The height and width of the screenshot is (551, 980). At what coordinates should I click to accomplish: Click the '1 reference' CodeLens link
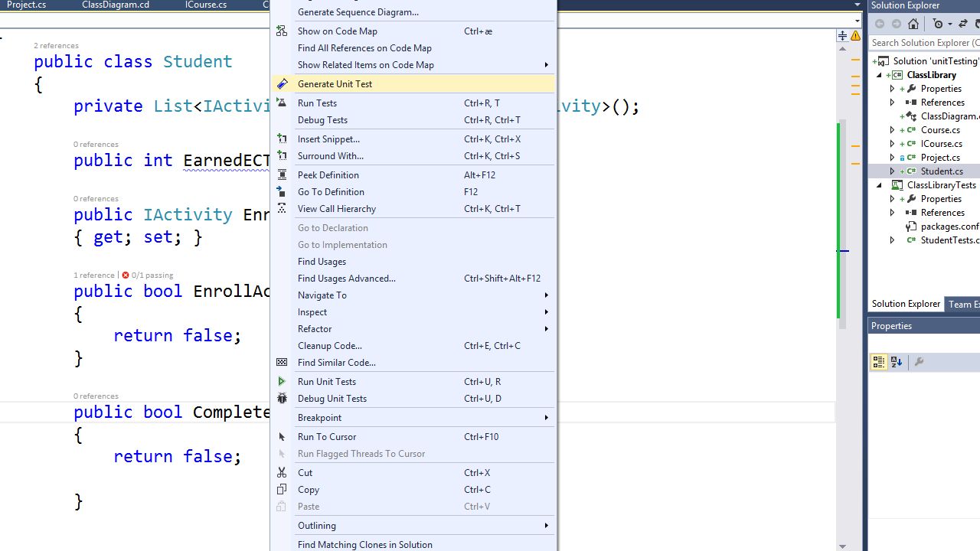point(93,275)
